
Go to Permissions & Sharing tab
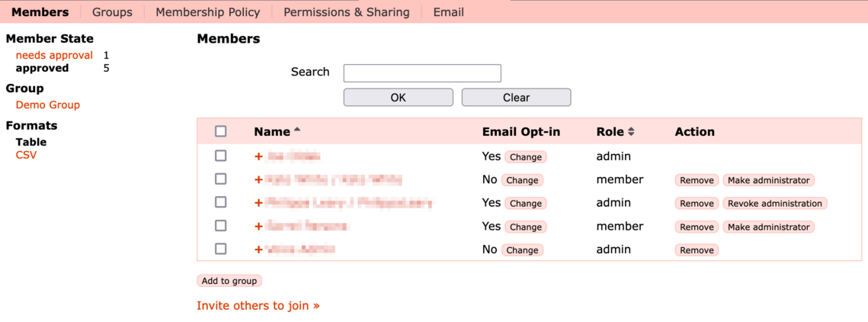pyautogui.click(x=346, y=12)
